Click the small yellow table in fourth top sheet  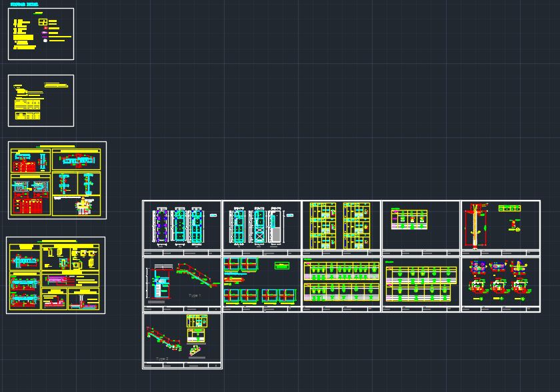(x=408, y=219)
